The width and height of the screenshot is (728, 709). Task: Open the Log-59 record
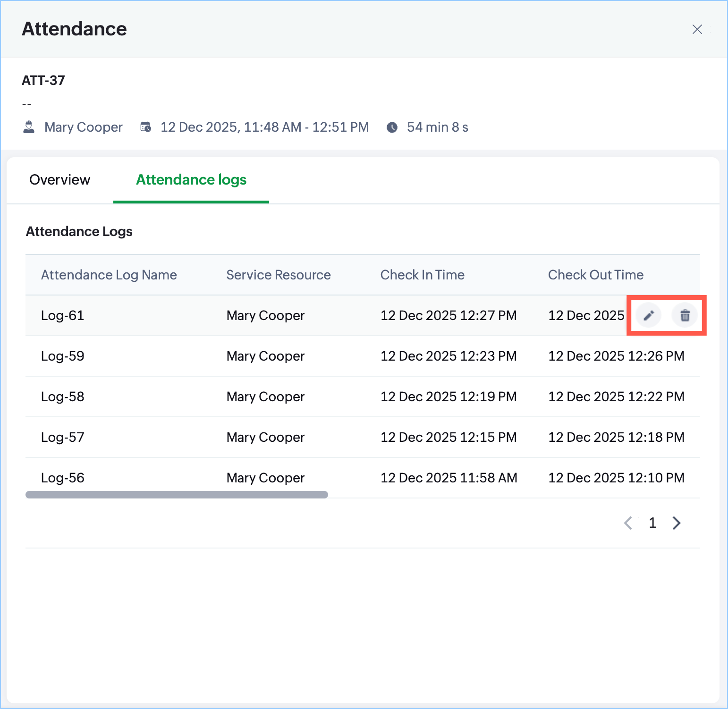pos(63,356)
